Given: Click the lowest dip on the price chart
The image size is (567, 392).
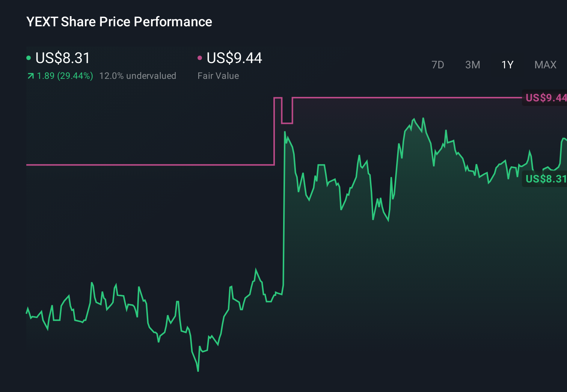Looking at the screenshot, I should tap(198, 371).
